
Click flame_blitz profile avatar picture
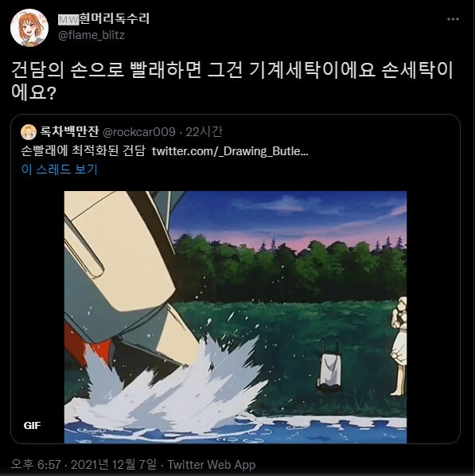click(29, 28)
